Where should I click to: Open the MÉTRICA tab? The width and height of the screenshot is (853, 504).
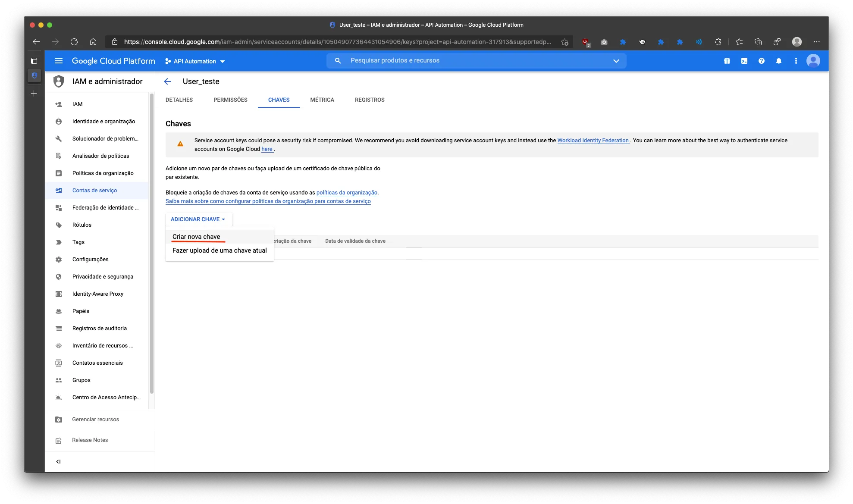pyautogui.click(x=322, y=100)
